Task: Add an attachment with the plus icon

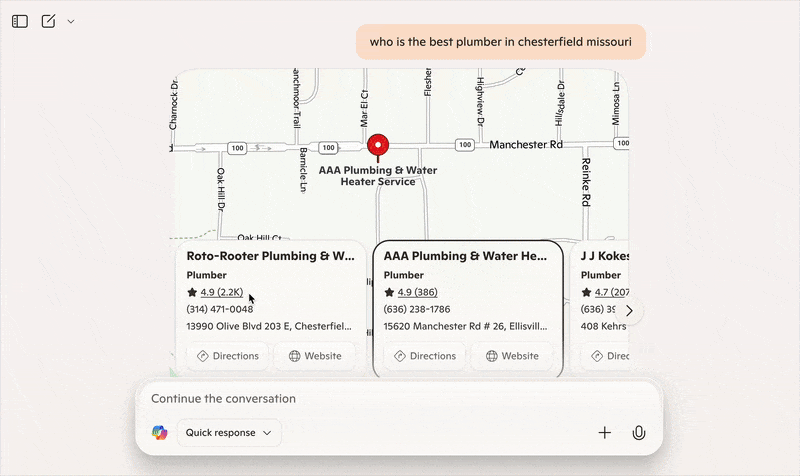Action: (605, 433)
